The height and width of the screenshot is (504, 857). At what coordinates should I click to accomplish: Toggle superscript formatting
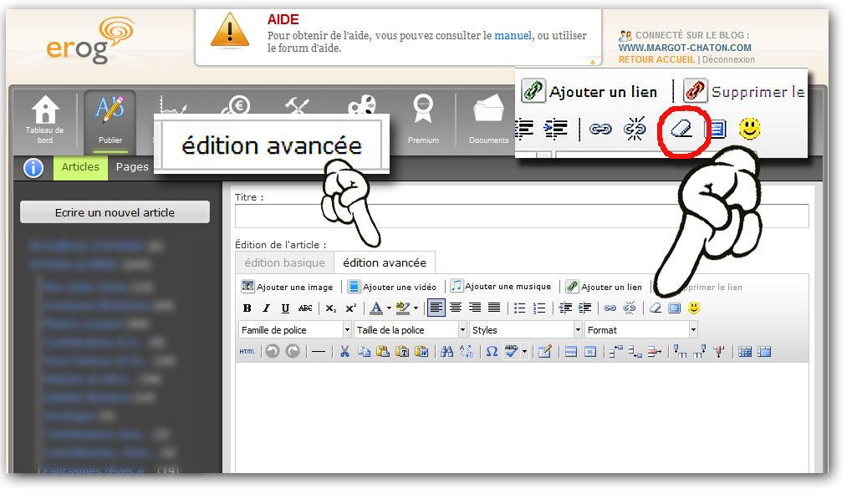click(x=350, y=308)
